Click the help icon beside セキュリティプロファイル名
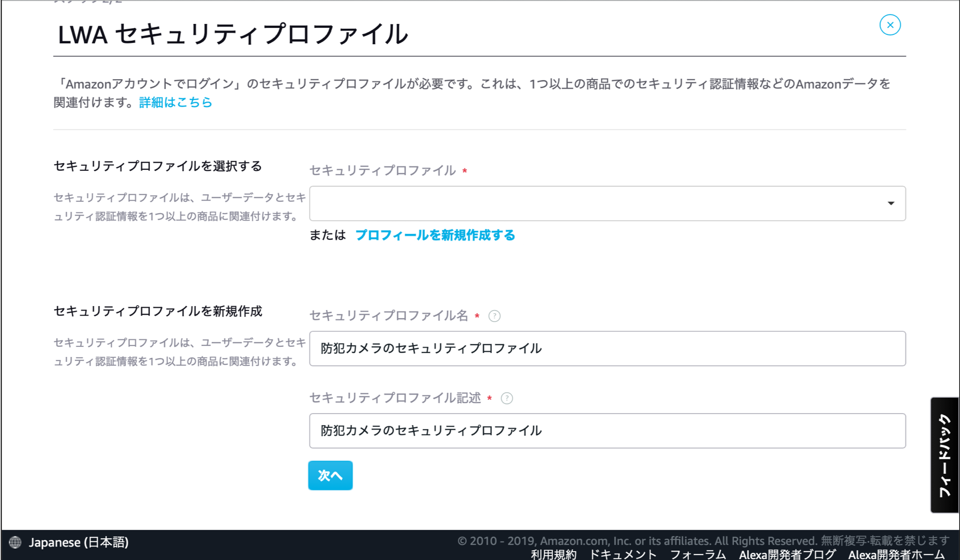960x560 pixels. tap(494, 316)
